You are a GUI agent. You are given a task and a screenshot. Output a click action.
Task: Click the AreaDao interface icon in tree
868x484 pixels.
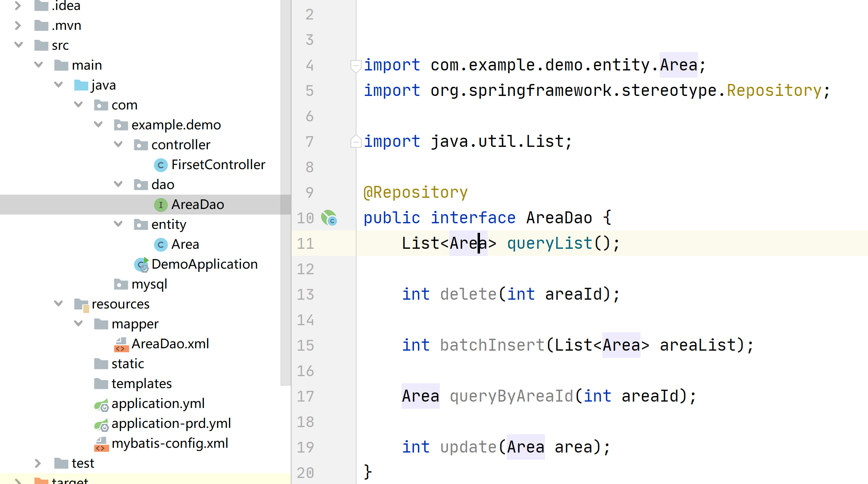tap(161, 205)
